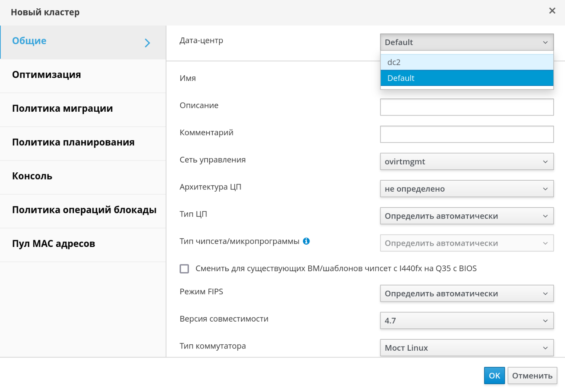
Task: Open the Сеть управления dropdown
Action: (x=467, y=162)
